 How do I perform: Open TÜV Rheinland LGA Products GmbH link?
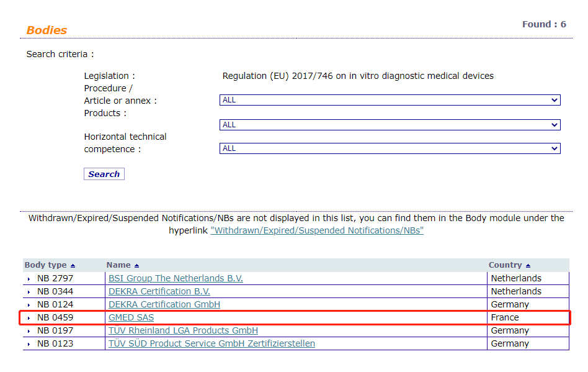(x=183, y=331)
